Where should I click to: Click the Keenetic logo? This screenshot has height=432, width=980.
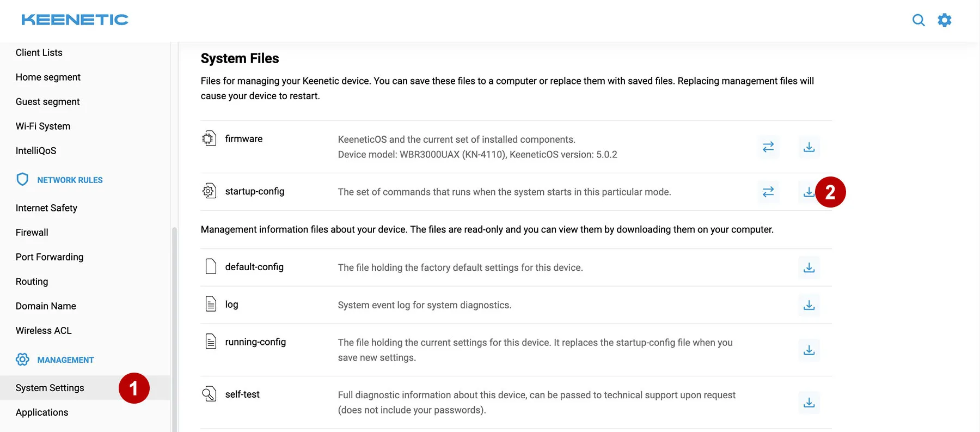coord(75,20)
